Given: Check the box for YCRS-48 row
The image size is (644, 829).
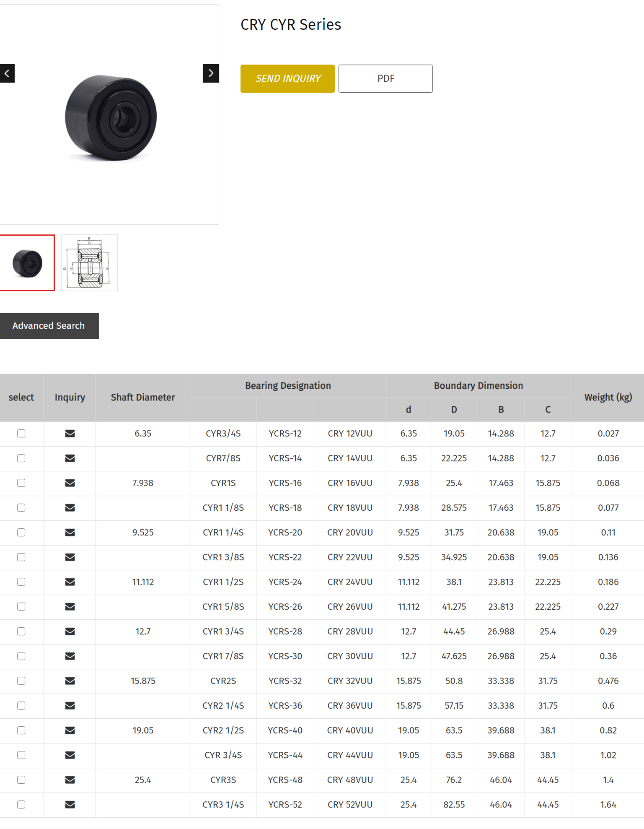Looking at the screenshot, I should pyautogui.click(x=21, y=780).
